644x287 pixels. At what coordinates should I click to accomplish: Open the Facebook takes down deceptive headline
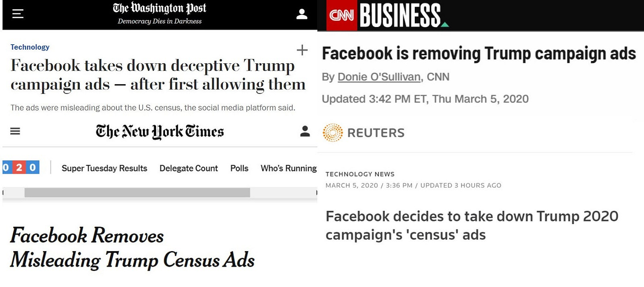[158, 75]
